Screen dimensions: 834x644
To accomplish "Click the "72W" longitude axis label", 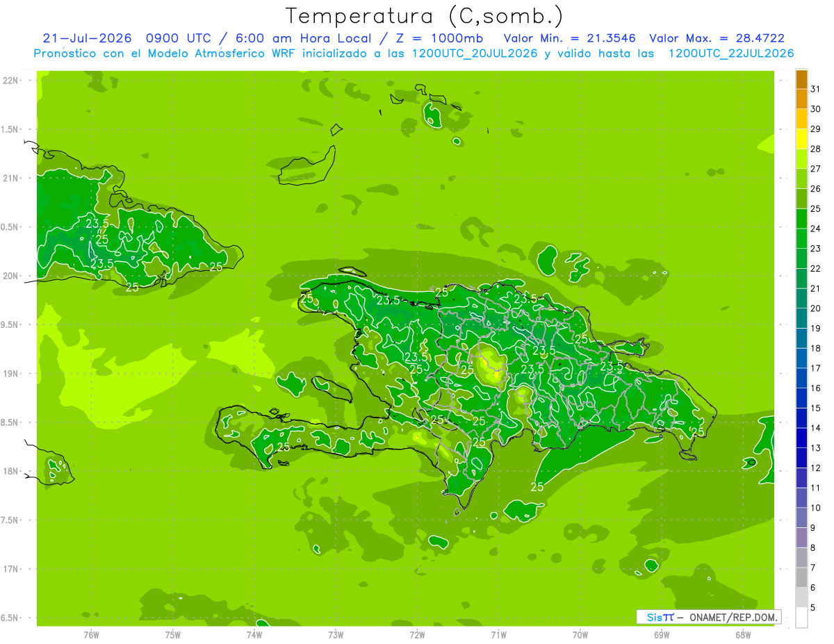I will coord(417,635).
